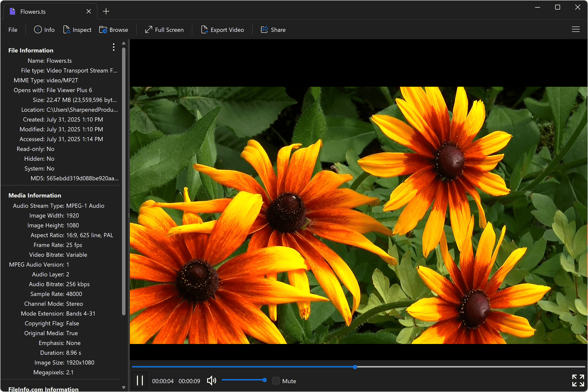Open the Info panel
Screen dimensions: 588x392
(44, 29)
